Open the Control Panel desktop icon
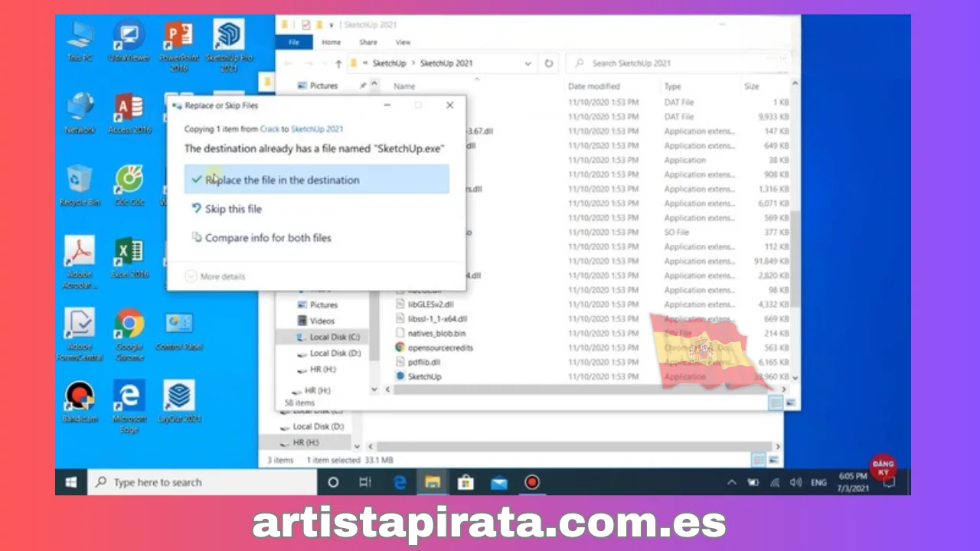The width and height of the screenshot is (980, 551). click(179, 330)
